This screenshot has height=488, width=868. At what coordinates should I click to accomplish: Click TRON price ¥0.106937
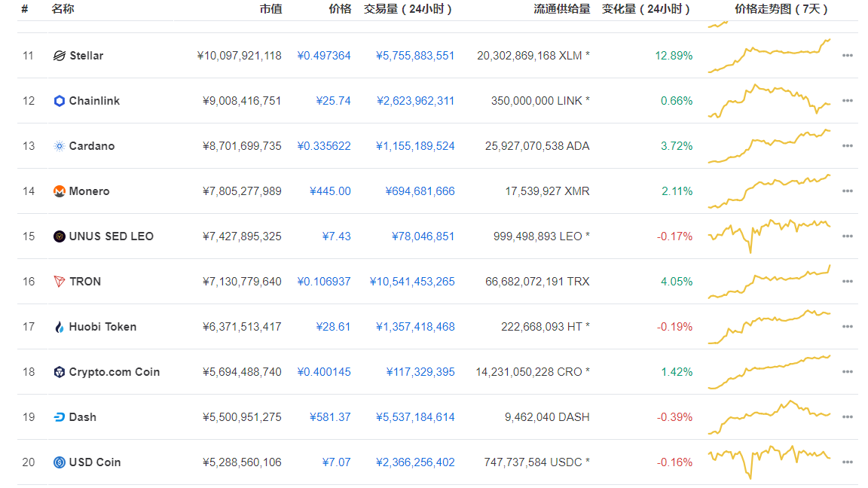tap(324, 282)
